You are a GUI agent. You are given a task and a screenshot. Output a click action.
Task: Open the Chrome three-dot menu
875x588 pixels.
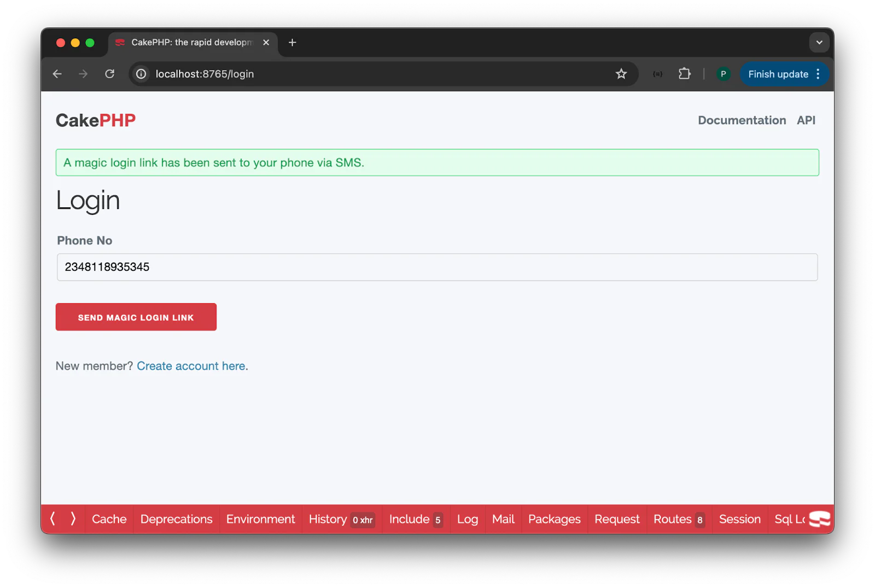coord(818,74)
